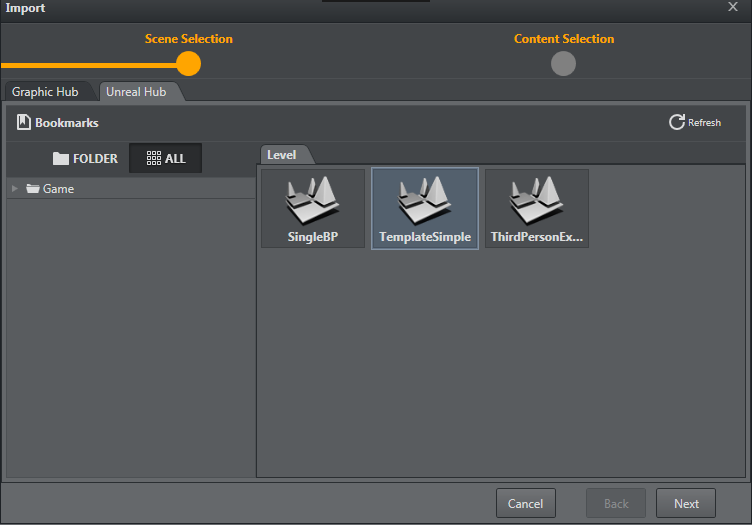Image resolution: width=752 pixels, height=525 pixels.
Task: Click the Bookmarks icon
Action: click(x=24, y=123)
